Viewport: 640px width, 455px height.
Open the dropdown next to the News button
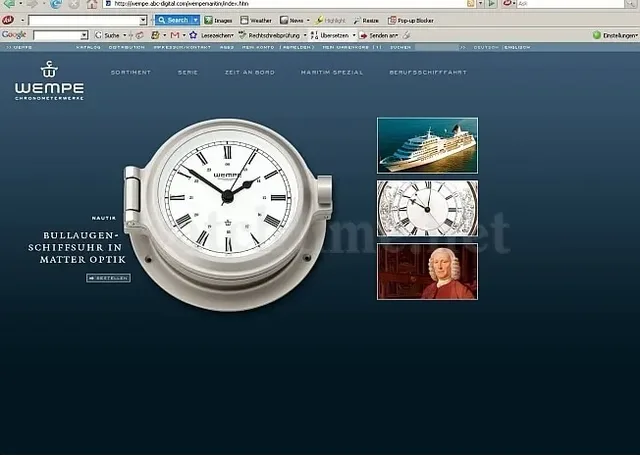pos(308,20)
